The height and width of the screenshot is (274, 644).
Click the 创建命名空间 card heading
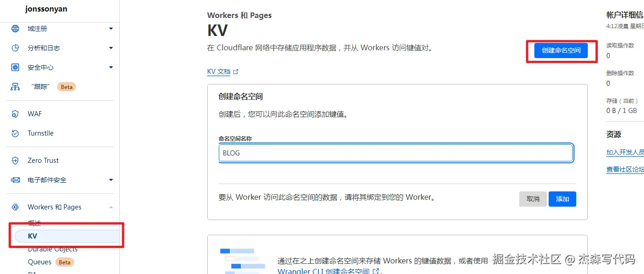point(240,97)
